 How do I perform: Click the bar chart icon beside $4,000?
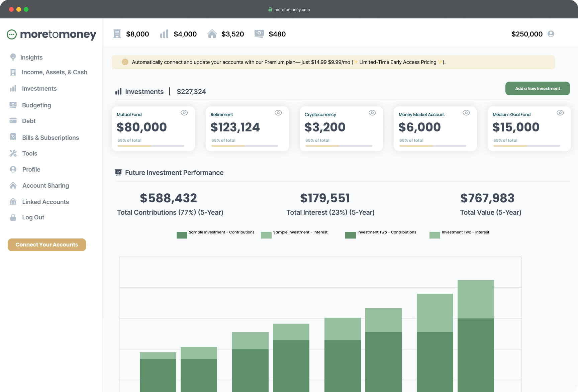164,34
